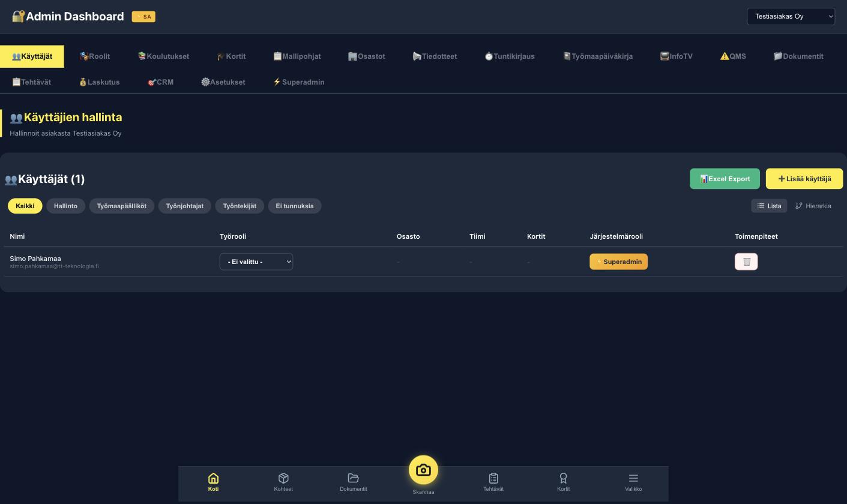Image resolution: width=847 pixels, height=504 pixels.
Task: Open the Käyttäjät tab
Action: [32, 56]
